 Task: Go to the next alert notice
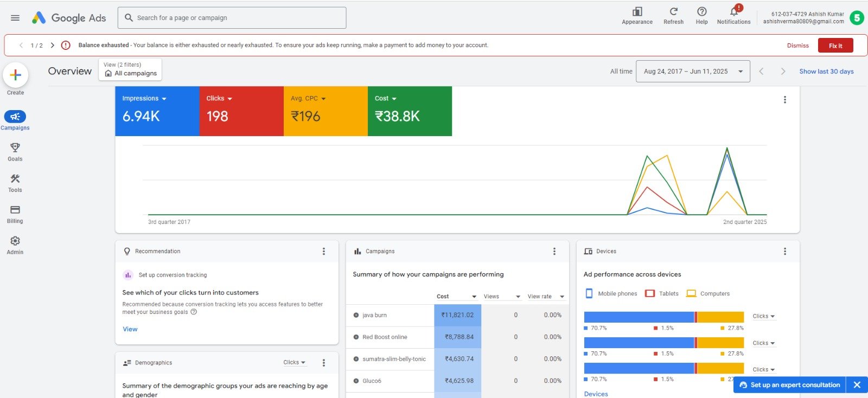tap(52, 45)
